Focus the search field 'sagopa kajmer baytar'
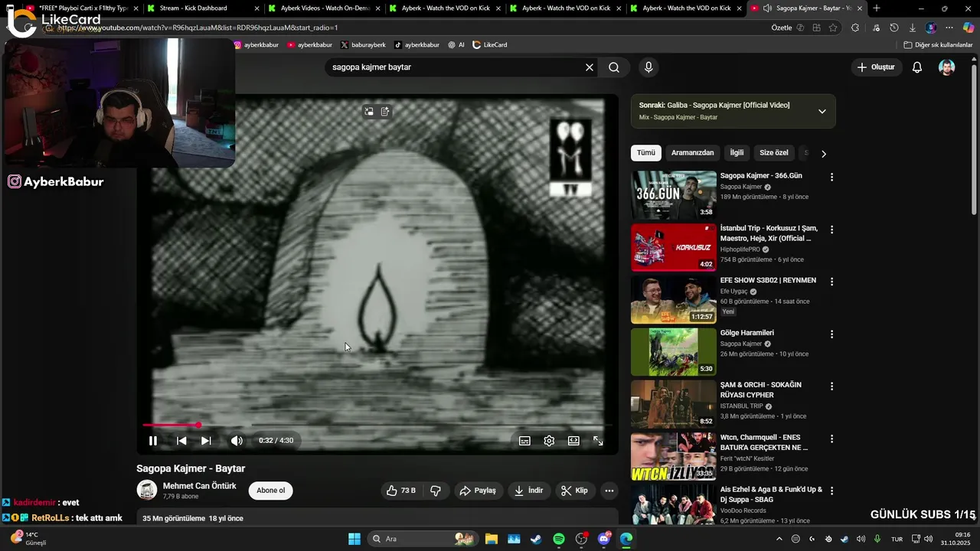Screen dimensions: 980x551 coord(456,67)
